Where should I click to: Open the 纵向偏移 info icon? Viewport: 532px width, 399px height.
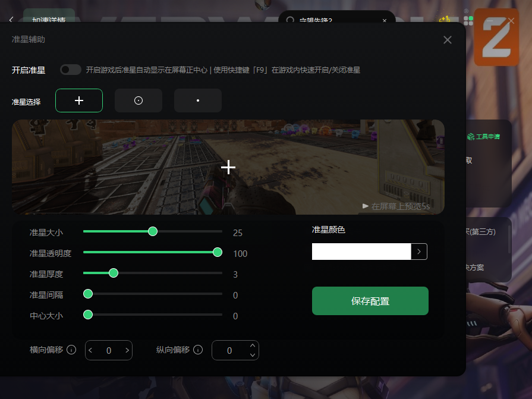pos(198,350)
